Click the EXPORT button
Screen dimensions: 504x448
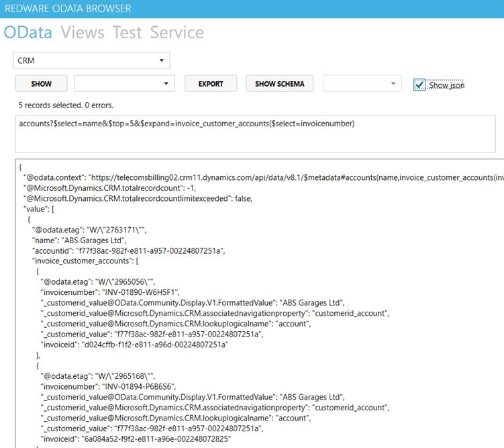[211, 83]
